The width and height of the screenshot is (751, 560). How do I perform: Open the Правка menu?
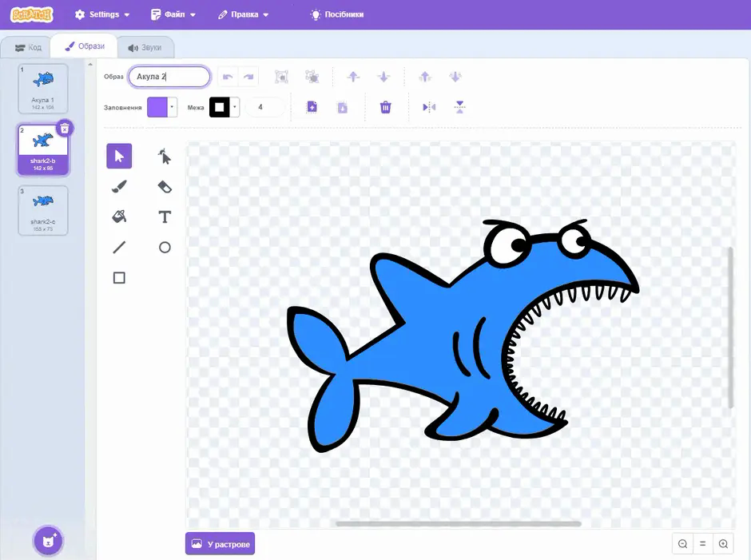pyautogui.click(x=244, y=14)
